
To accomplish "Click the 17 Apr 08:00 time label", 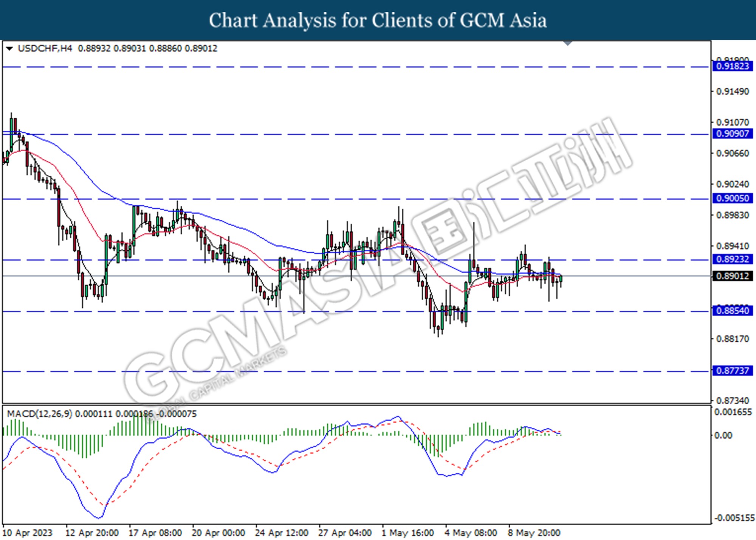I will (155, 533).
